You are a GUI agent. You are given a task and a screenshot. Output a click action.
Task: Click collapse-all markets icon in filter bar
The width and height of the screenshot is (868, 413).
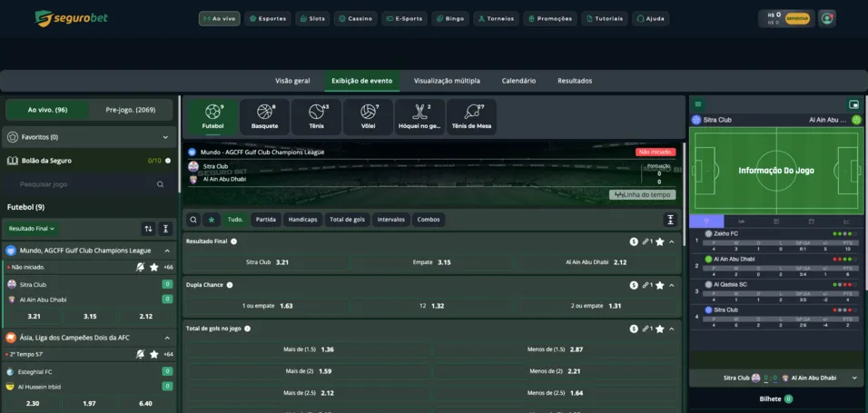tap(670, 220)
